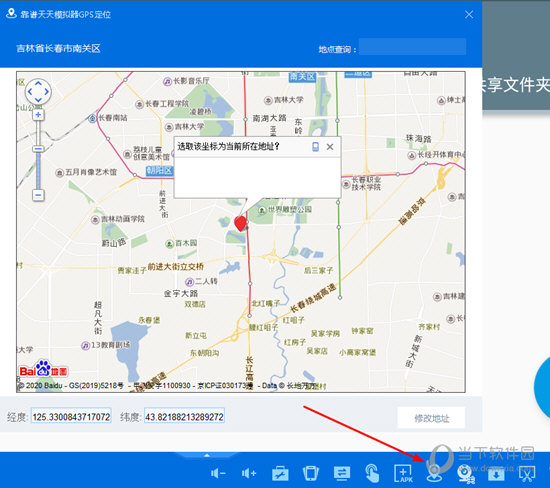
Task: Click 前进大街立交桥 label on map
Action: tap(175, 267)
